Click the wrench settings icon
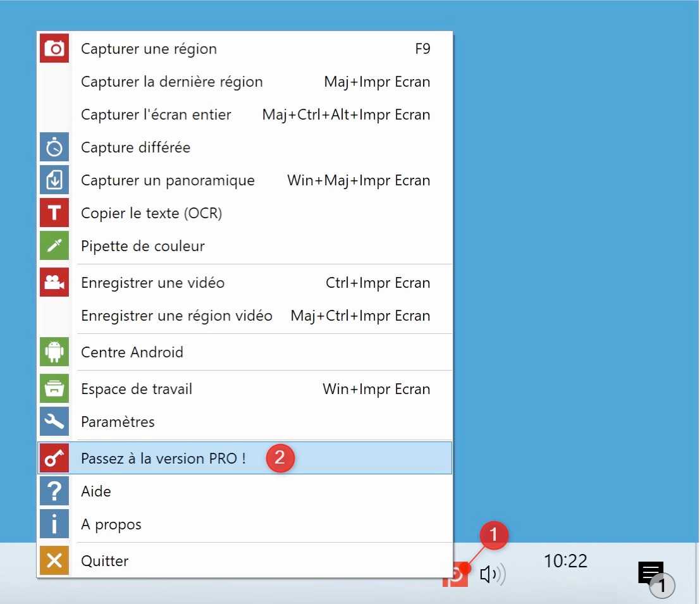700x604 pixels. pyautogui.click(x=54, y=422)
